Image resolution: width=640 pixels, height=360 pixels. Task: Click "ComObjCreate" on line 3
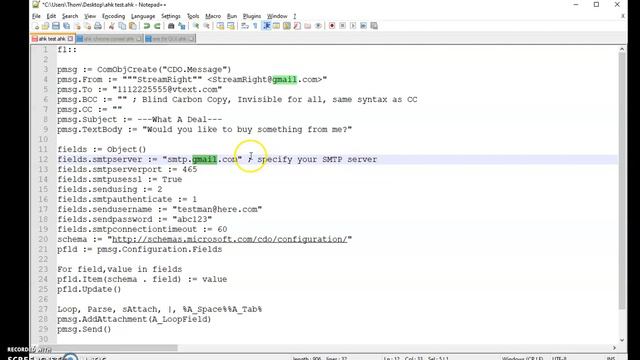point(127,70)
